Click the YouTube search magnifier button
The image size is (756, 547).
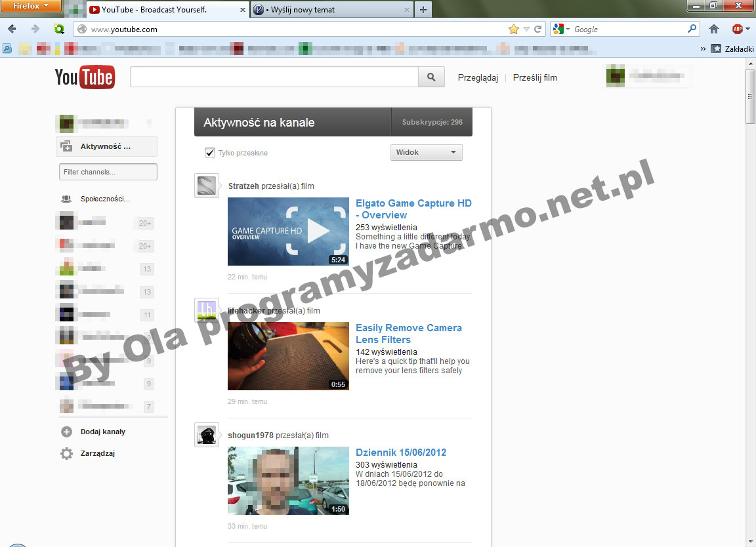point(431,77)
